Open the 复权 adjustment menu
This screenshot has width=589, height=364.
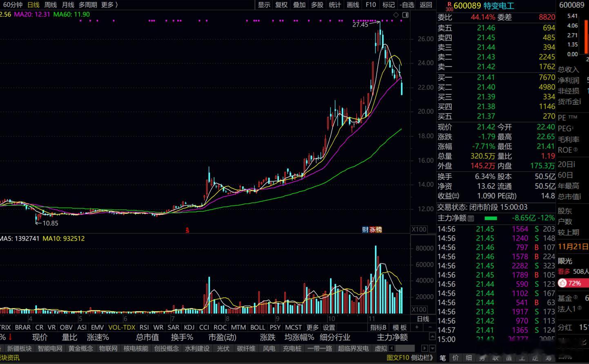pos(281,5)
